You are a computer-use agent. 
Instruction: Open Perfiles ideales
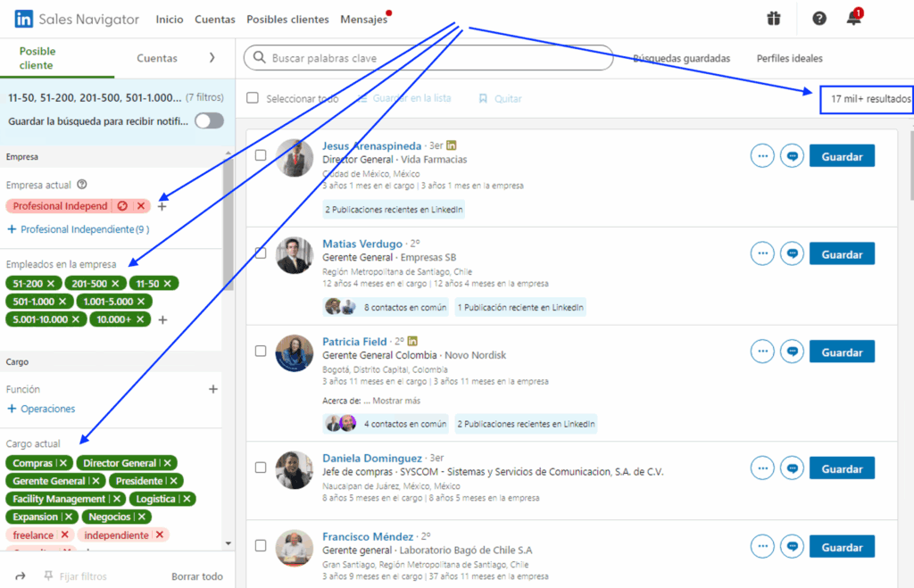coord(789,58)
